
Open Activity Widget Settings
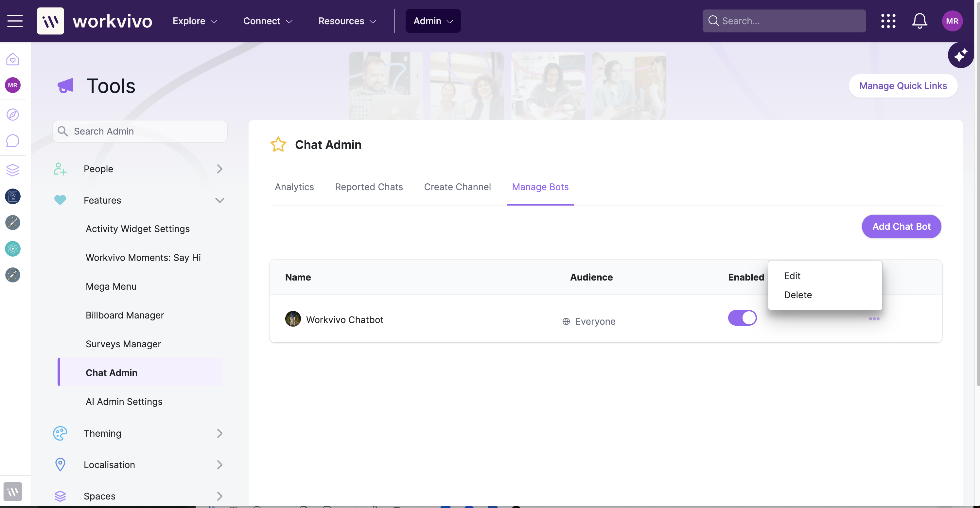click(137, 228)
